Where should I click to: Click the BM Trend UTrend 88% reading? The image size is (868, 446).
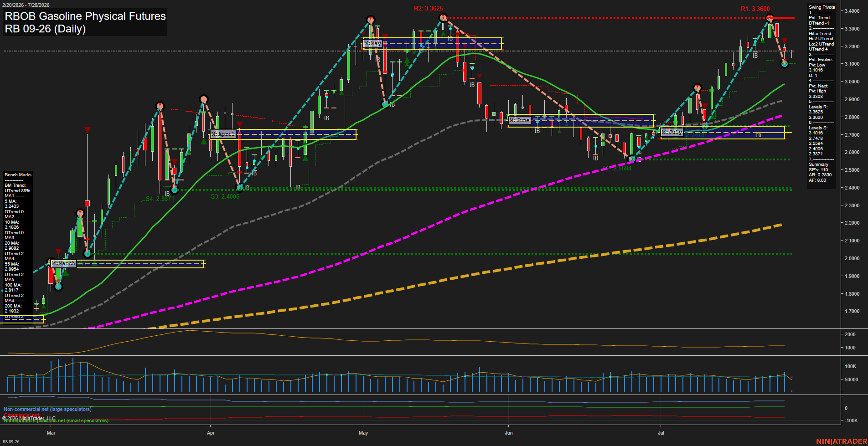tap(17, 188)
